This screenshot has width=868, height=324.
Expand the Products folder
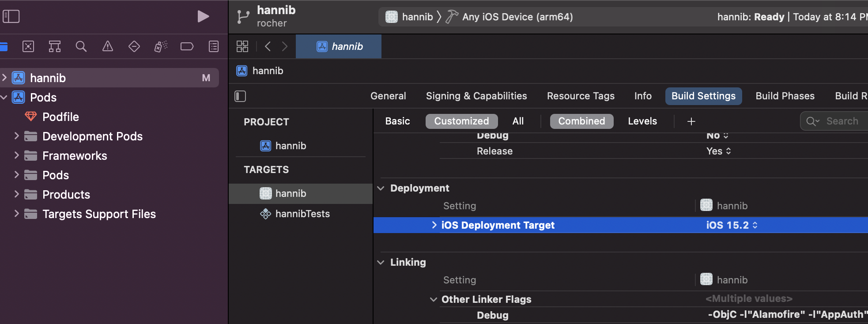16,194
